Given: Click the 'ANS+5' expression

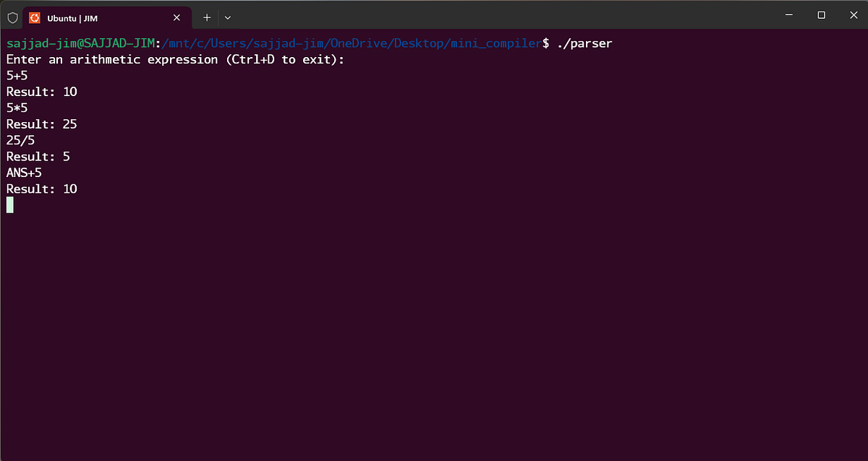Looking at the screenshot, I should 24,172.
